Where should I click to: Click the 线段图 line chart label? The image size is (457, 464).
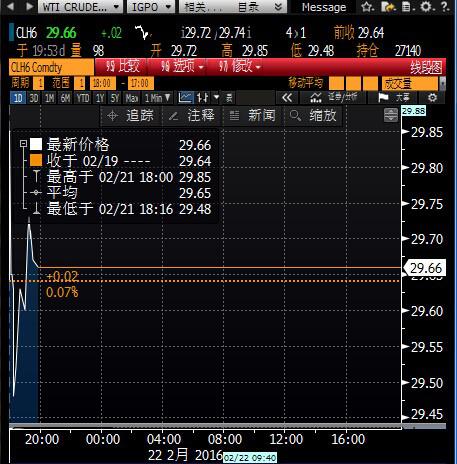[x=426, y=68]
